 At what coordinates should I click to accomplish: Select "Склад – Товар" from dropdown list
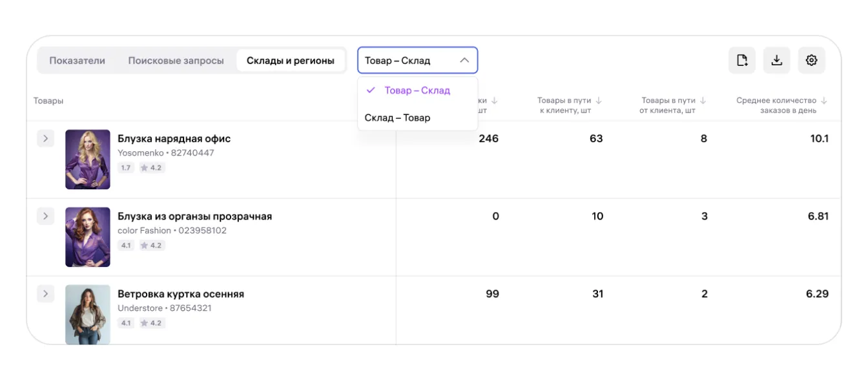pos(397,118)
